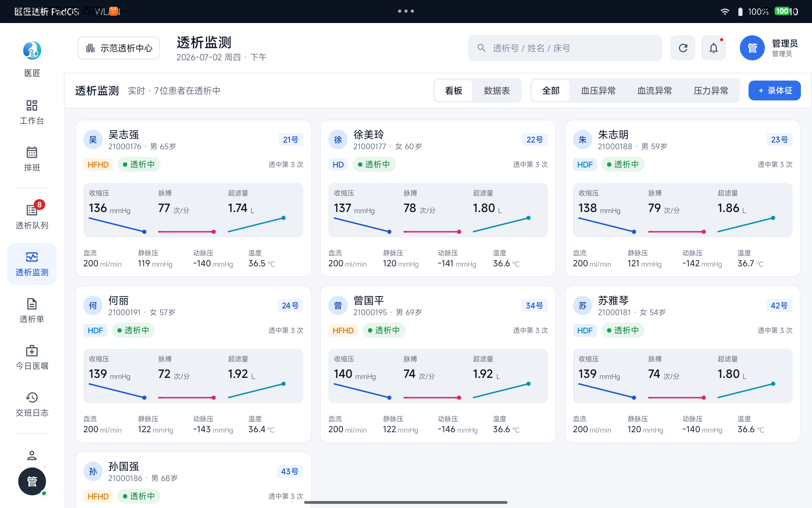Screen dimensions: 812x508
Task: Open the person icon at sidebar bottom
Action: [32, 455]
